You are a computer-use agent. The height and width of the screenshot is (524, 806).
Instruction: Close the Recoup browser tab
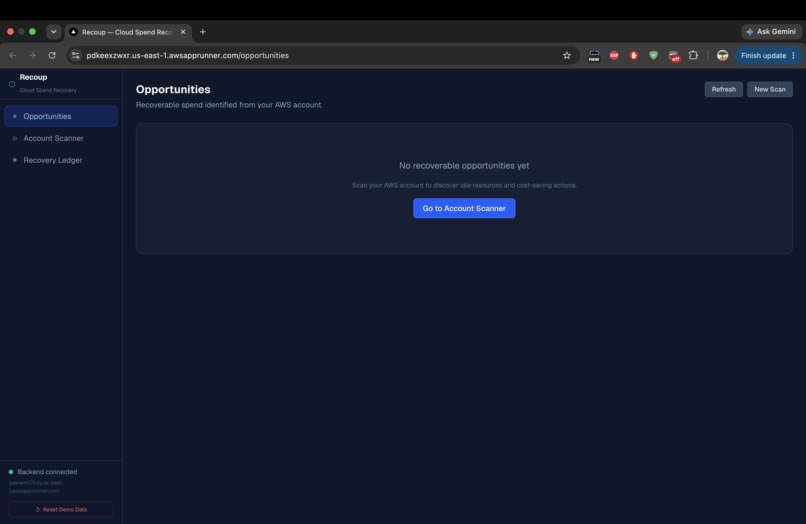(x=183, y=32)
